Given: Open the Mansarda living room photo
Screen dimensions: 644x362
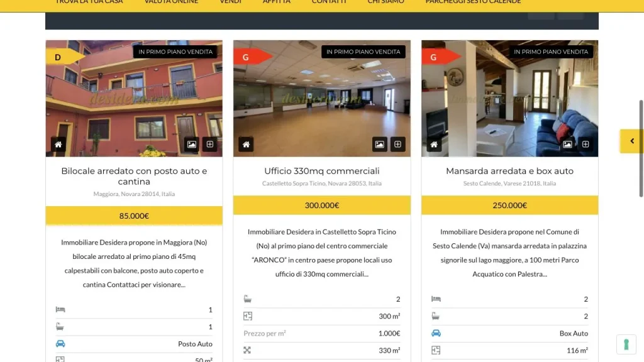Looking at the screenshot, I should point(509,99).
